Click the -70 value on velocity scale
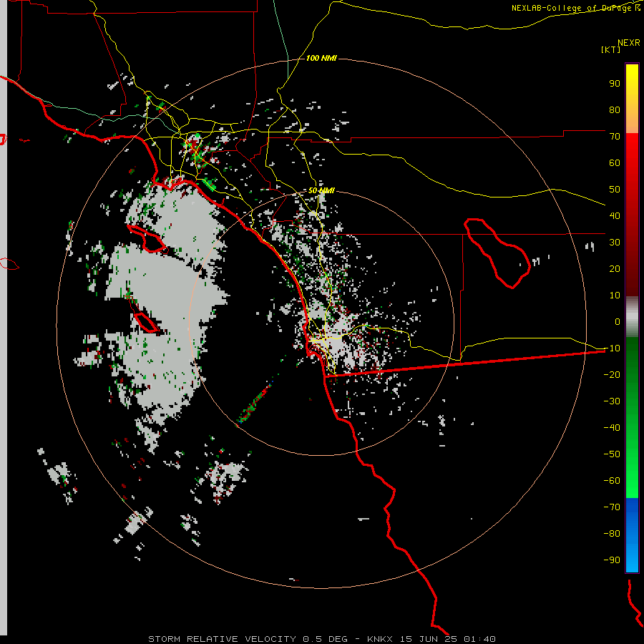644x644 pixels. pos(612,507)
